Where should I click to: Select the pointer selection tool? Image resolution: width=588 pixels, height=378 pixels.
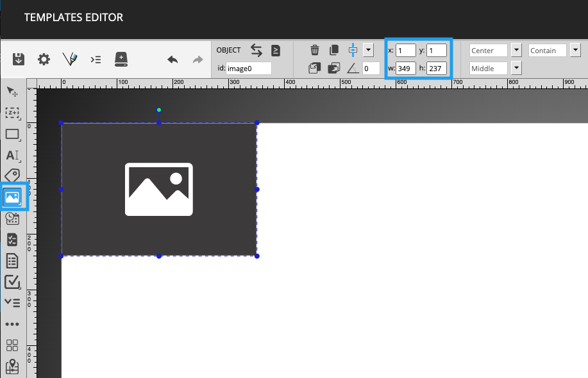pos(12,92)
